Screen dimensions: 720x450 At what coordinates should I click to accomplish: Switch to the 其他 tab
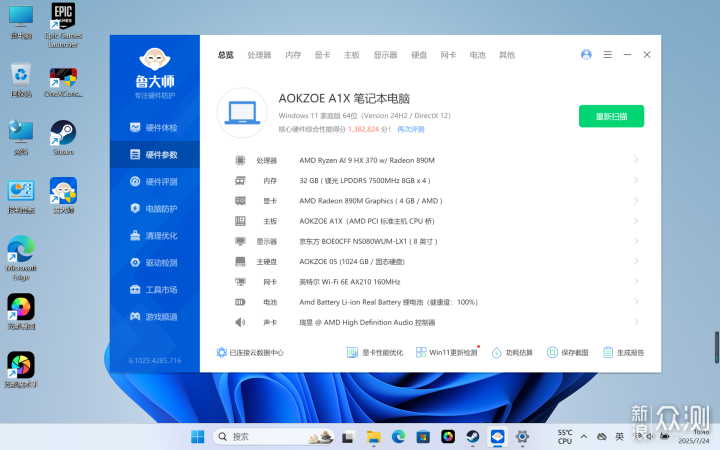[507, 55]
